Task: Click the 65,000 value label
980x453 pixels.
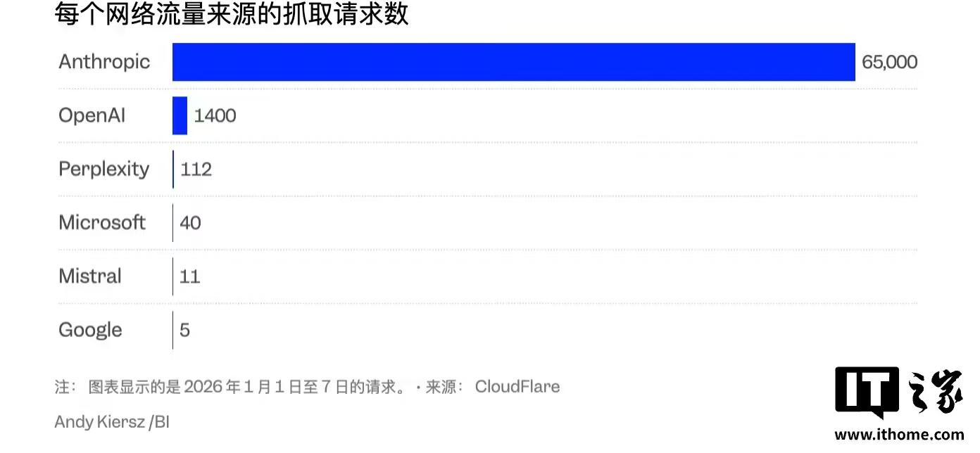Action: tap(889, 62)
